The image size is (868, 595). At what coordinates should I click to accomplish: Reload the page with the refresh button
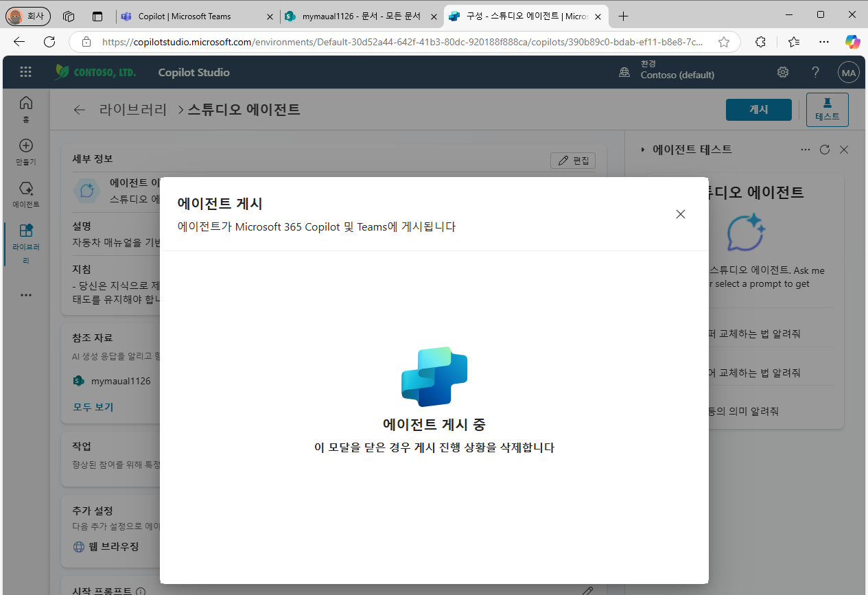49,42
